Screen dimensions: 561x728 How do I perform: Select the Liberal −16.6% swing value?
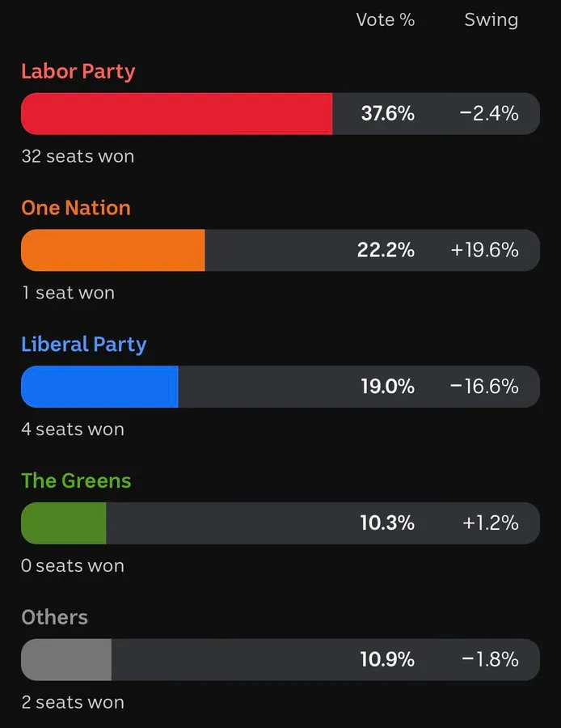tap(484, 387)
